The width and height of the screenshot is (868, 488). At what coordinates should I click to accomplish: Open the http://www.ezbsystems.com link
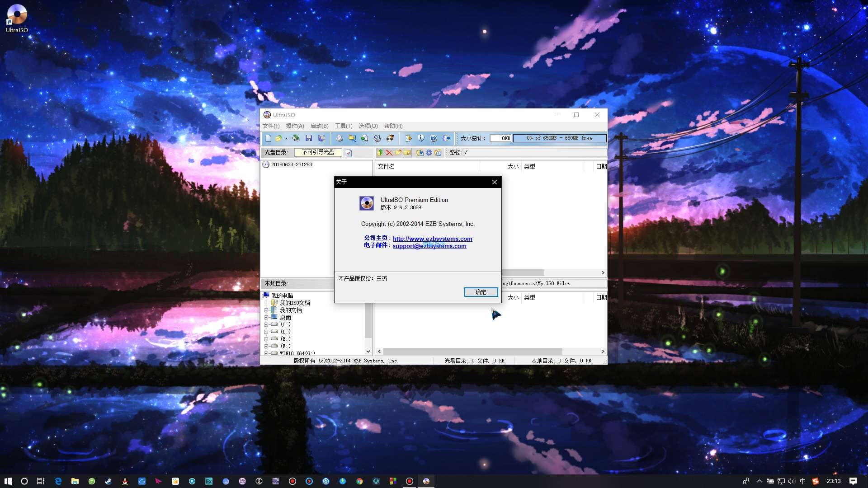pos(432,239)
